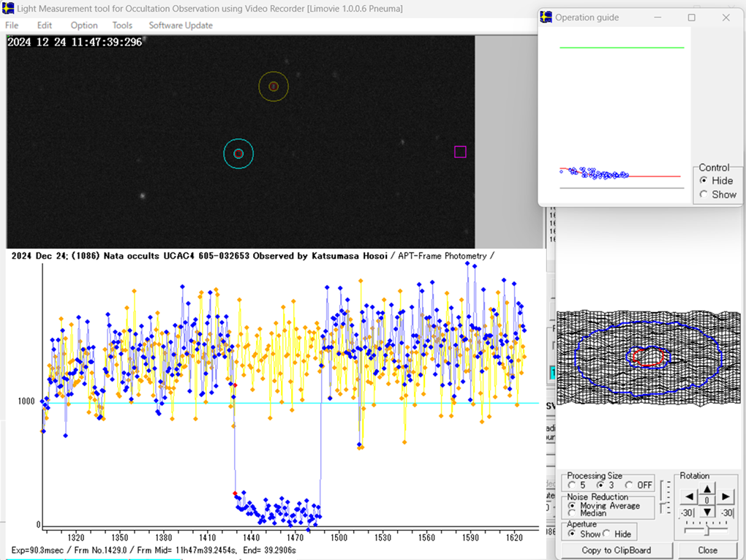Click the Copy to ClipBoard button

pyautogui.click(x=616, y=550)
